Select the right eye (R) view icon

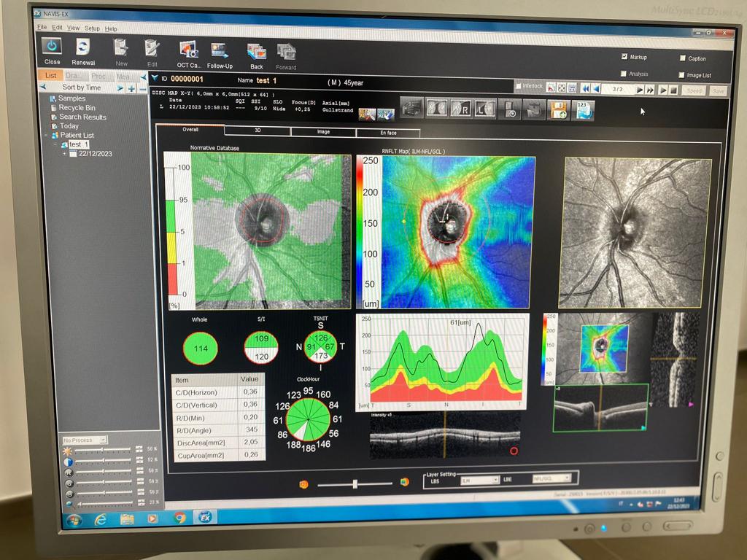pyautogui.click(x=460, y=109)
